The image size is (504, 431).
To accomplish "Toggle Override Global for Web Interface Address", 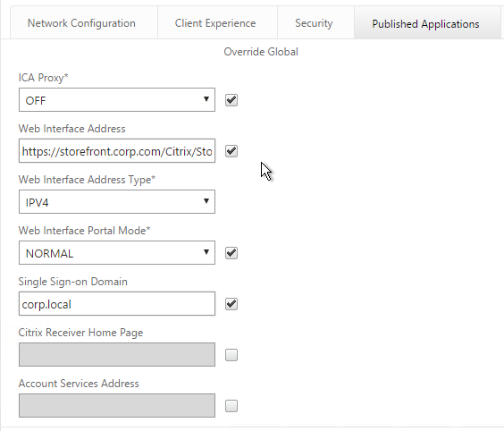I will [231, 151].
